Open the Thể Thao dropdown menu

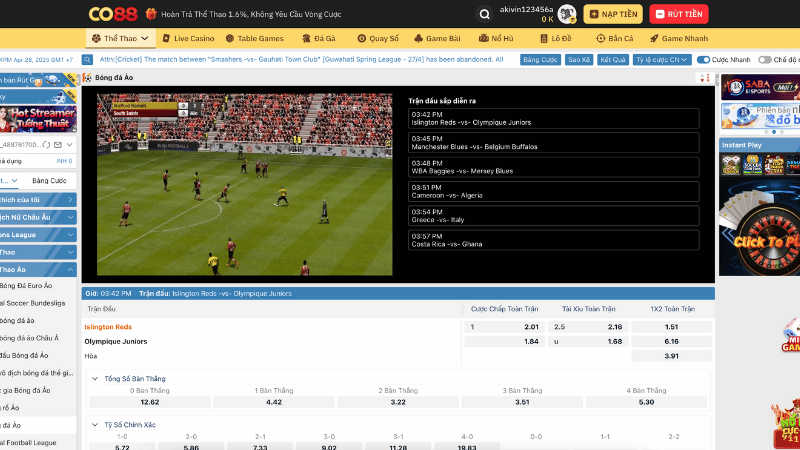tap(120, 38)
